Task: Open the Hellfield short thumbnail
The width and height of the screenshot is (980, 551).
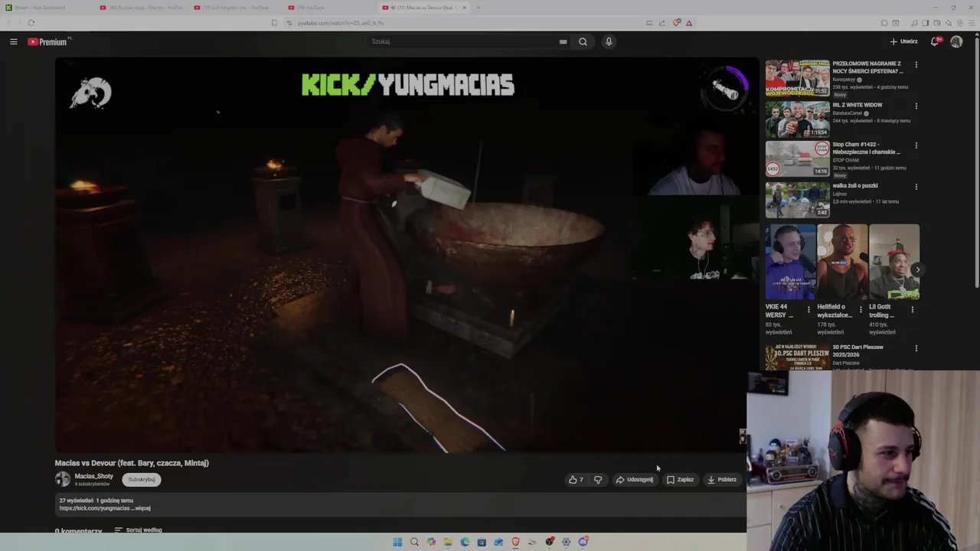Action: [842, 262]
